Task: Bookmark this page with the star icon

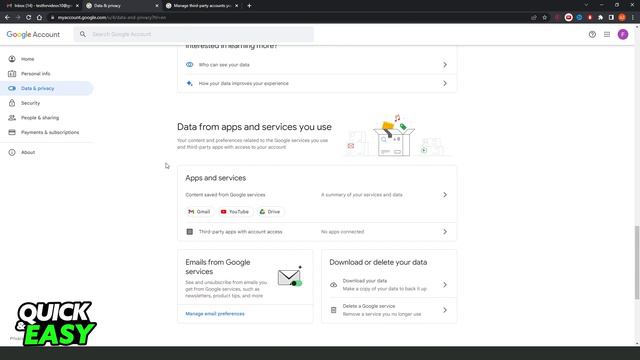Action: 544,18
